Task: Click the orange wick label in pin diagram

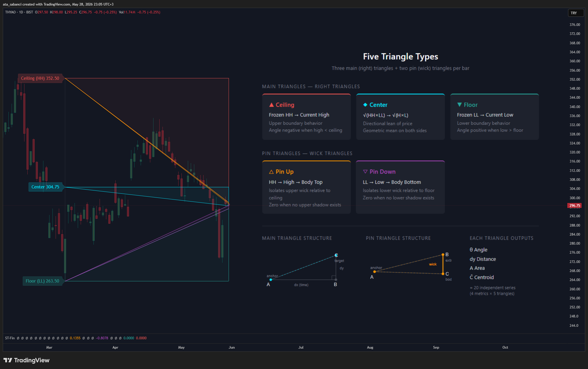Action: (433, 264)
